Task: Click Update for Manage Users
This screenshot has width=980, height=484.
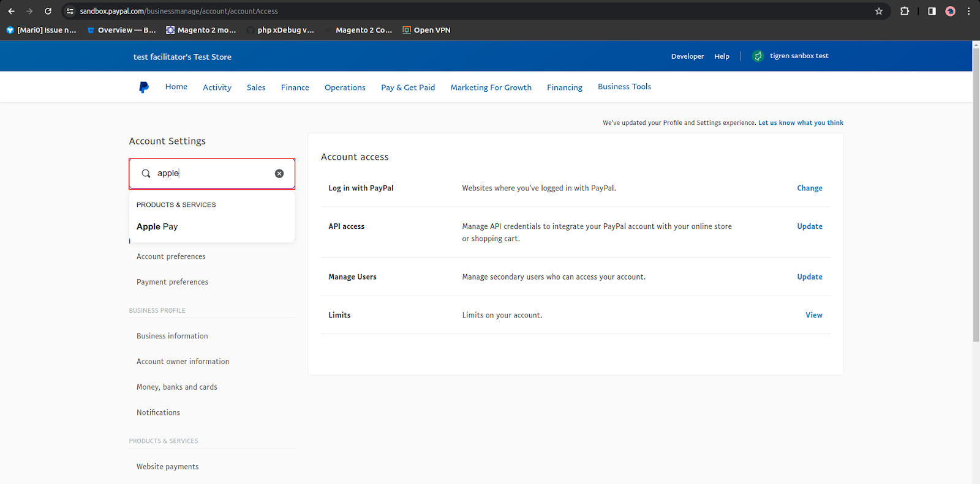Action: point(810,277)
